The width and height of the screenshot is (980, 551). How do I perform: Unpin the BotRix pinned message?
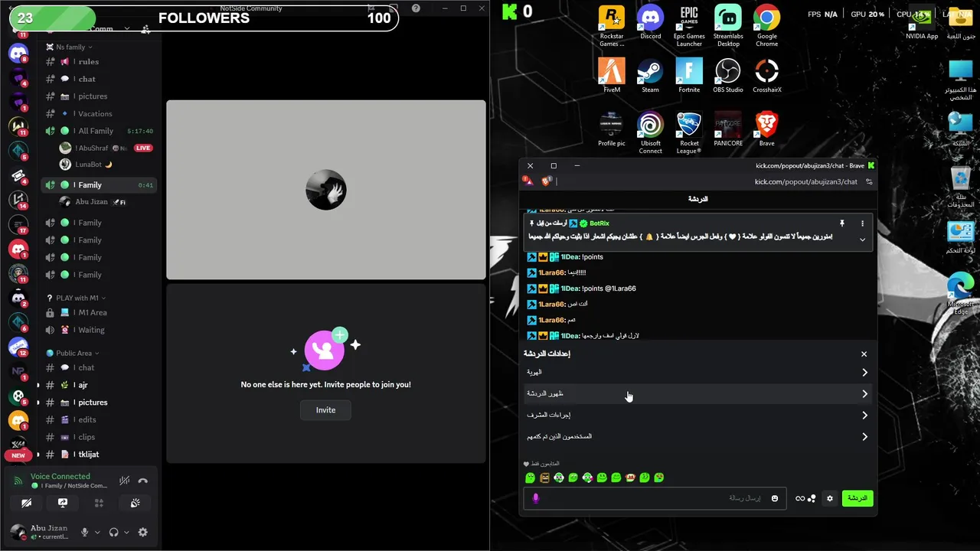(841, 223)
